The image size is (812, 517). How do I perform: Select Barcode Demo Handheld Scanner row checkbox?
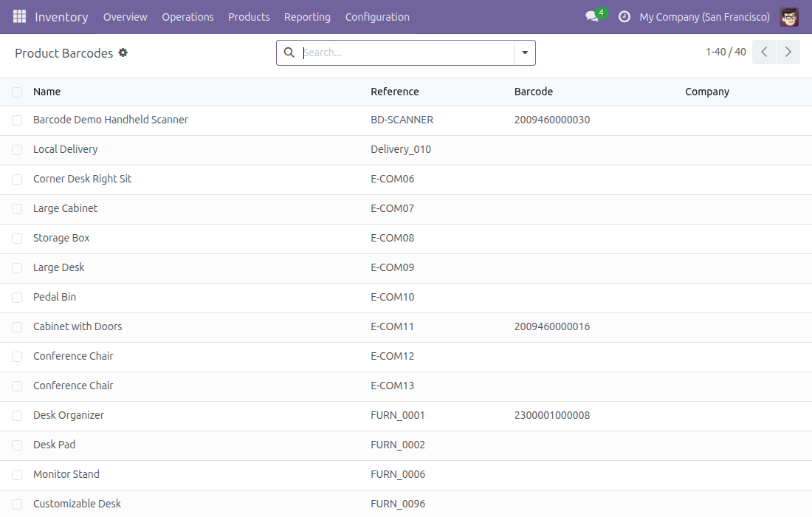pyautogui.click(x=17, y=120)
